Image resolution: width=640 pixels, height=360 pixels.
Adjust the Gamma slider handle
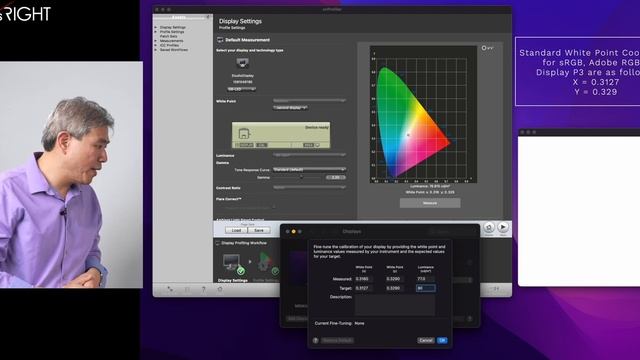(302, 177)
